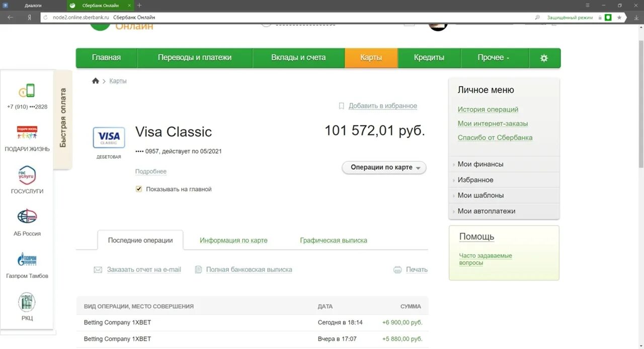Reload the page with the refresh icon

pyautogui.click(x=45, y=17)
